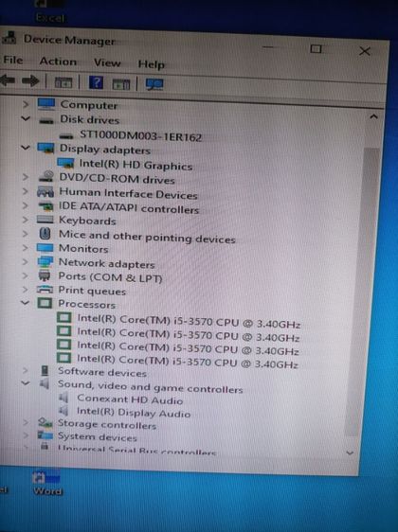The height and width of the screenshot is (532, 398).
Task: Click the Print queues printer icon
Action: [x=45, y=289]
